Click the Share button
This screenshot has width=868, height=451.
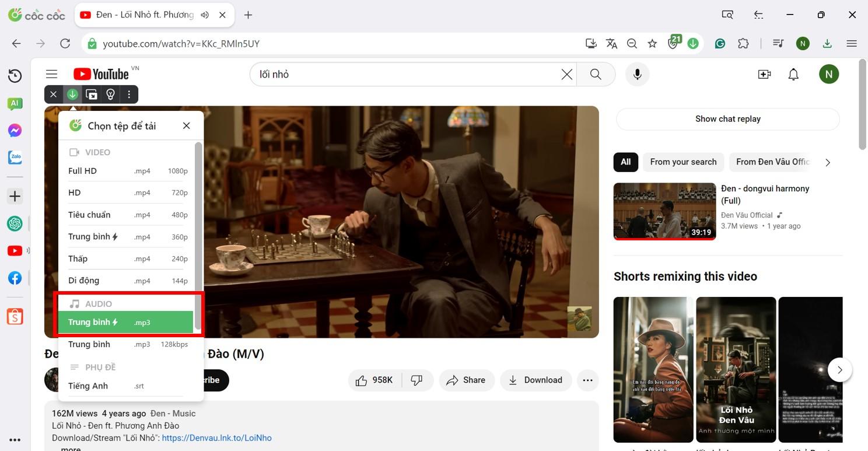pyautogui.click(x=466, y=380)
